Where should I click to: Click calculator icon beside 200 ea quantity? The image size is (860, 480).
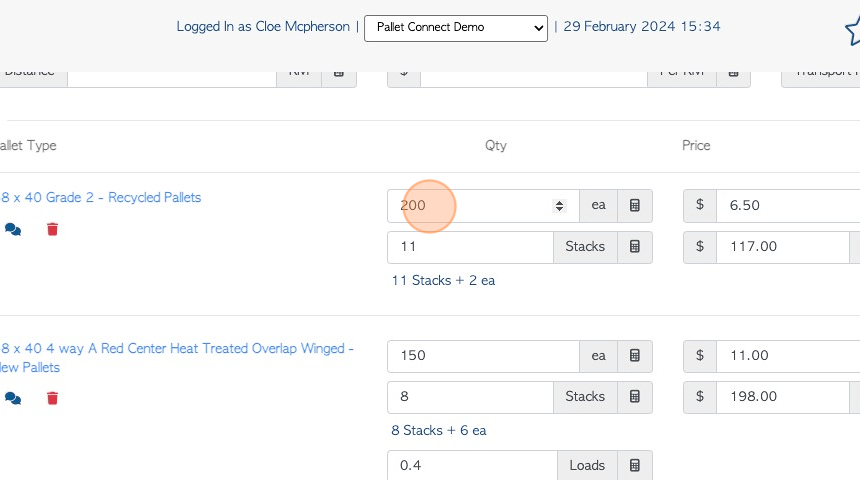(634, 206)
